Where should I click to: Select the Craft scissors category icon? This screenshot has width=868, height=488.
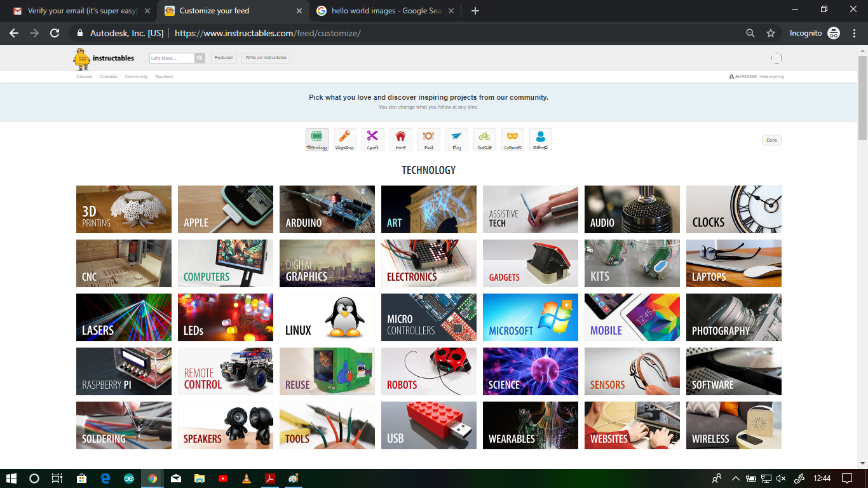coord(373,140)
